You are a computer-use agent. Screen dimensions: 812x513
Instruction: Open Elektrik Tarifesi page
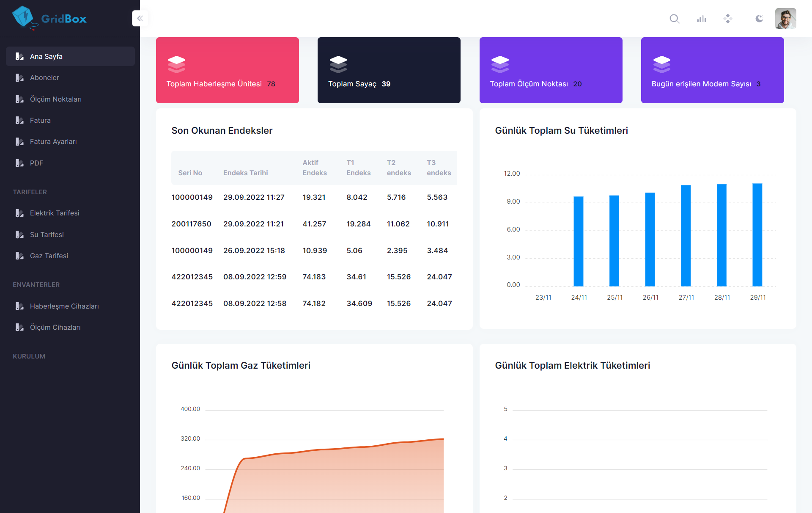click(55, 213)
